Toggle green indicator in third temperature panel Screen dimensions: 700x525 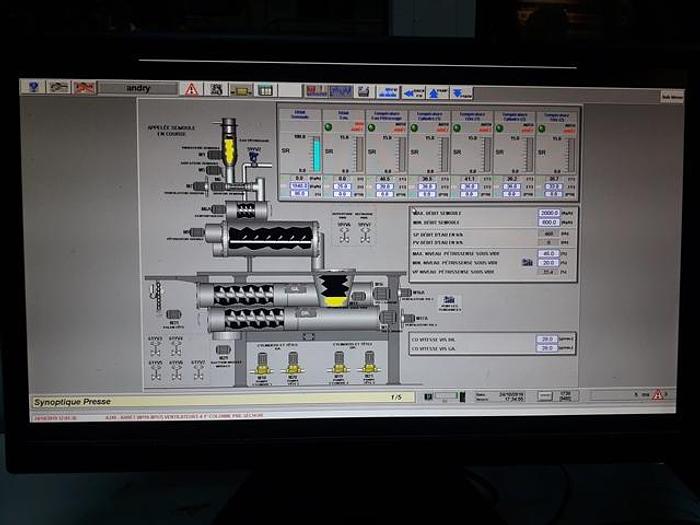point(457,128)
